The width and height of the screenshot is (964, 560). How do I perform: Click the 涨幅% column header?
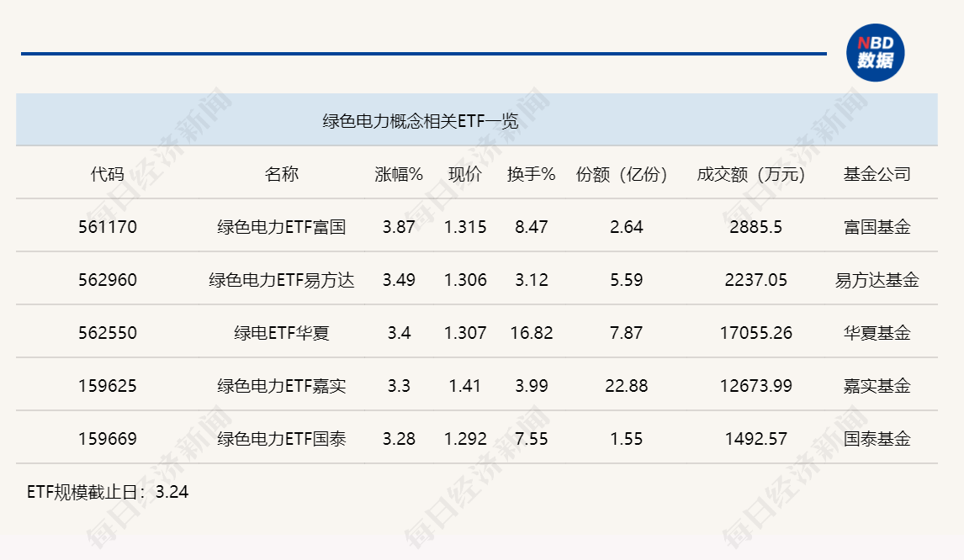(398, 174)
